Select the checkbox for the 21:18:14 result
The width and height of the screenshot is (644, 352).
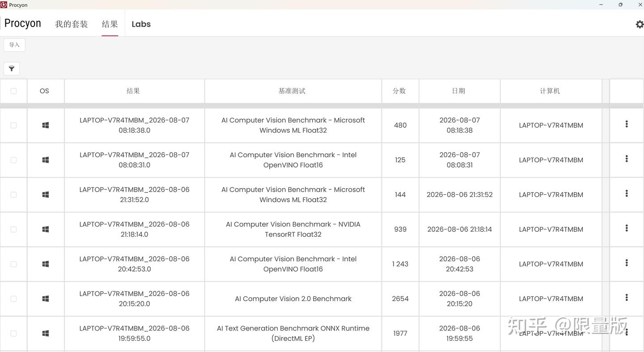(13, 229)
